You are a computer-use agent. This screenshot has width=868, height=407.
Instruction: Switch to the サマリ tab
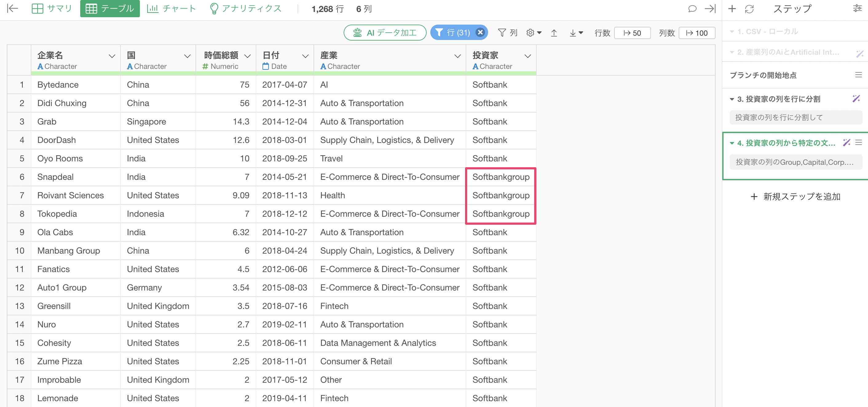(x=52, y=8)
